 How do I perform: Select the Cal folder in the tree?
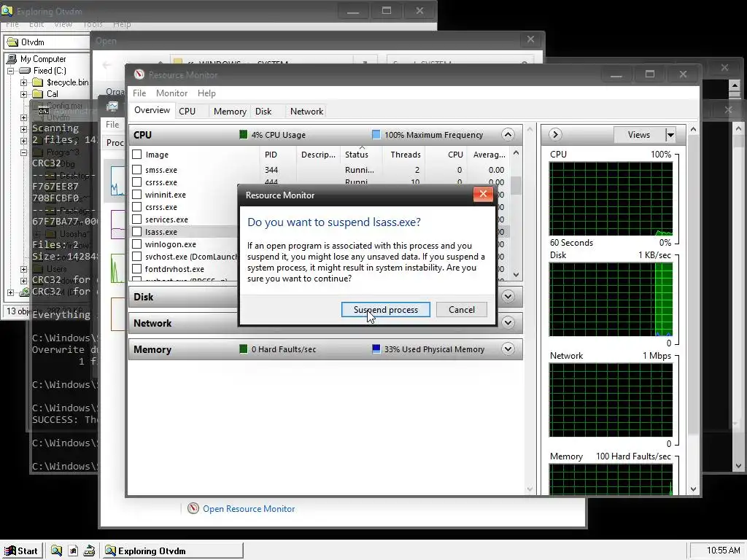[x=53, y=94]
